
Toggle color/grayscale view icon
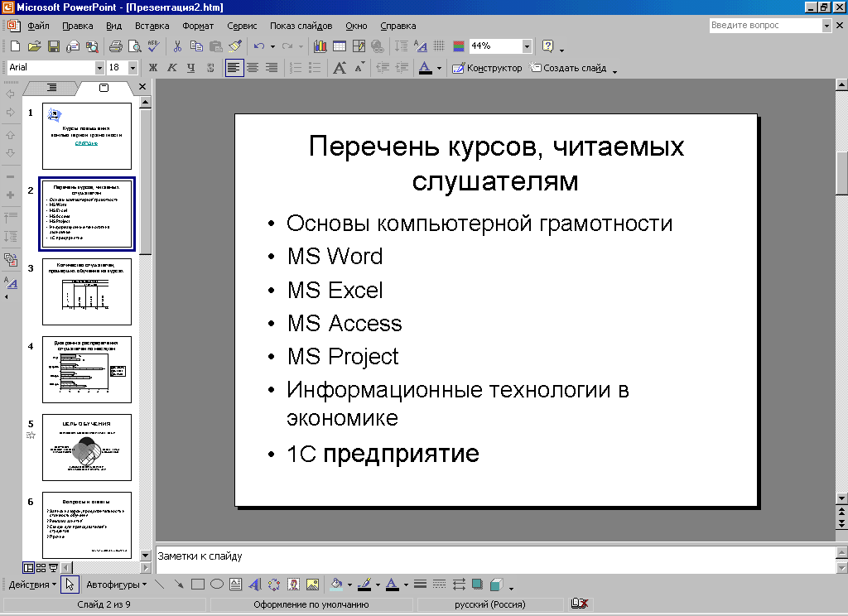[459, 46]
